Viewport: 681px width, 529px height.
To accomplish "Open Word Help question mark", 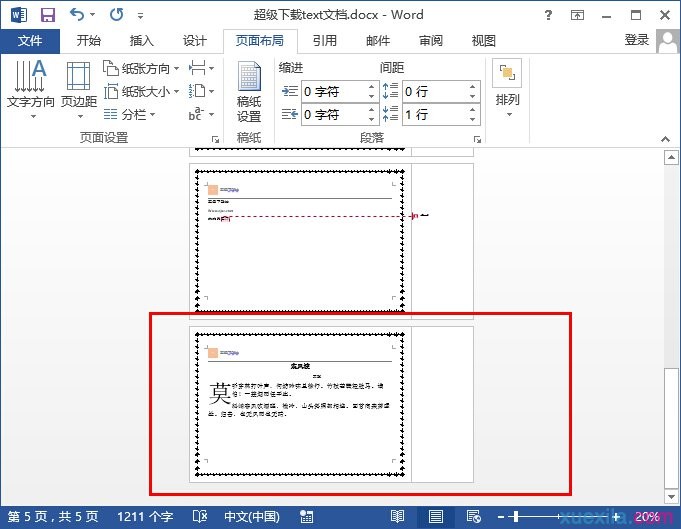I will (549, 15).
